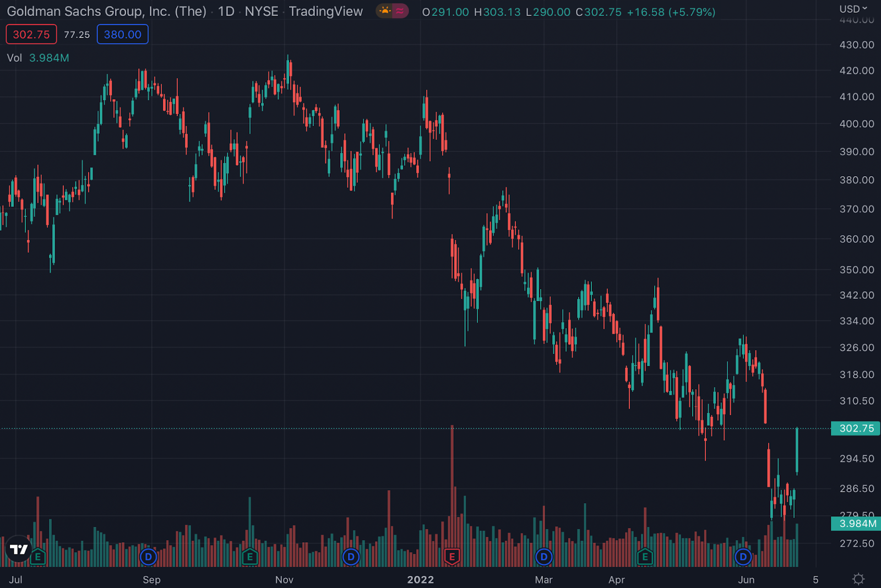
Task: Click the Nov label on time axis
Action: click(284, 580)
